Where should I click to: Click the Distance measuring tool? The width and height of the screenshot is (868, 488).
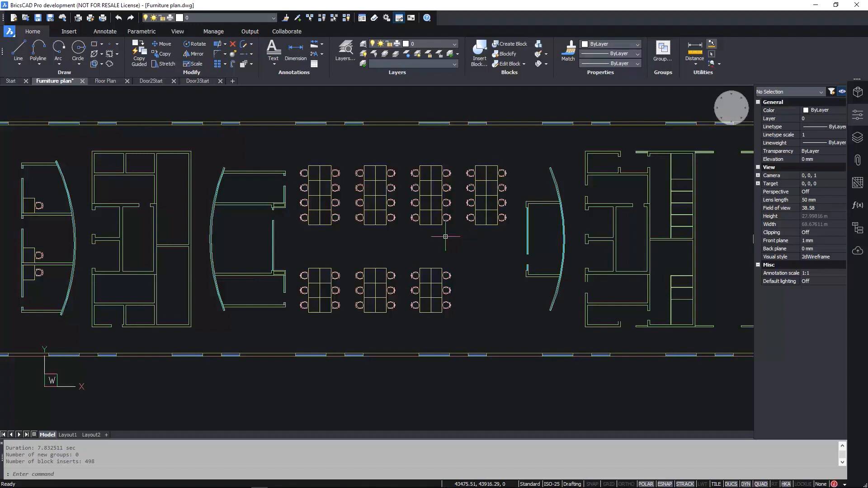click(694, 51)
